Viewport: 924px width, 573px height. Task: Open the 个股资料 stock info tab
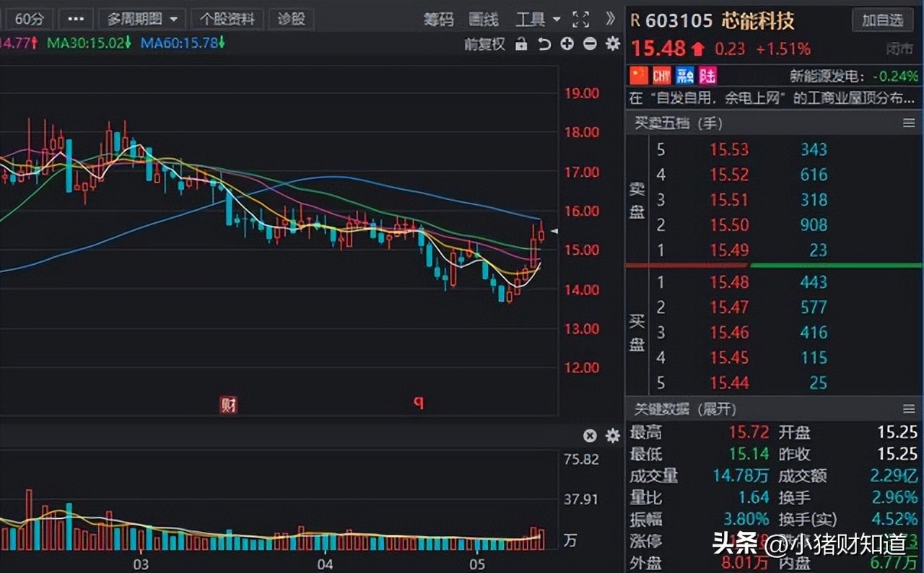[227, 19]
